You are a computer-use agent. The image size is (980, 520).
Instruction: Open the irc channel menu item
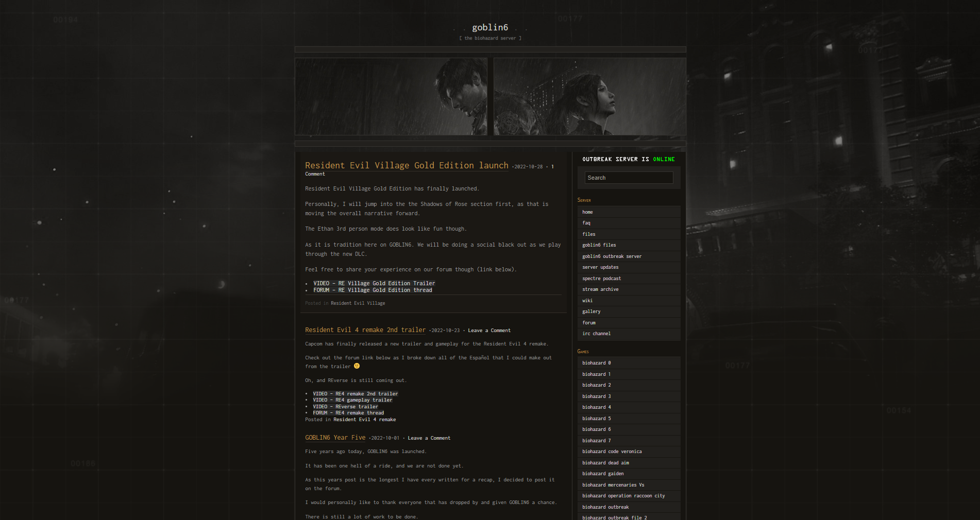coord(629,334)
